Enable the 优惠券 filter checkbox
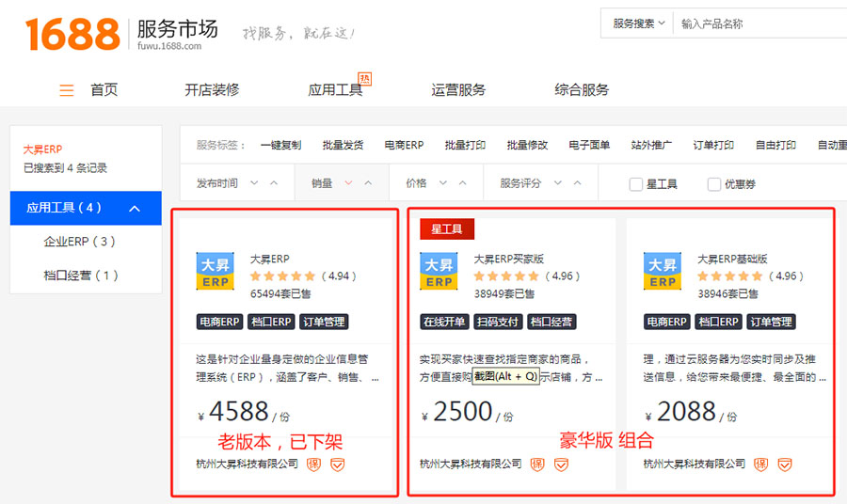This screenshot has width=847, height=504. pos(714,184)
